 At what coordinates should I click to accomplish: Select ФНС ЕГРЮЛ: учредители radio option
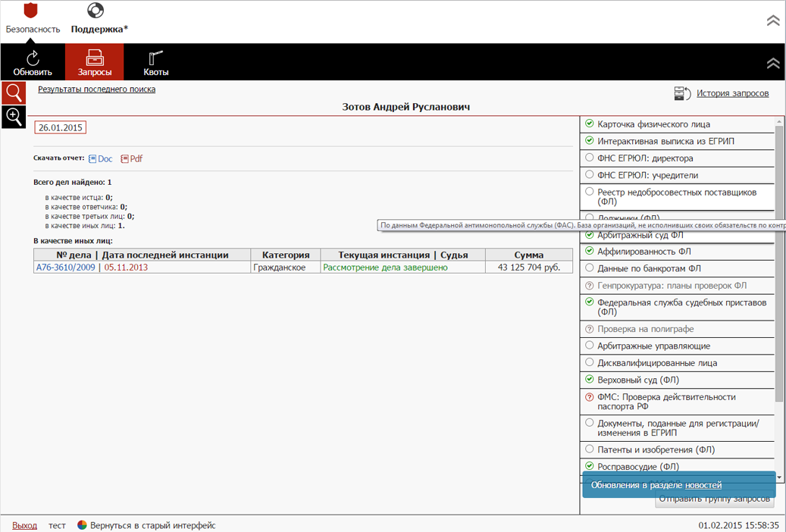590,174
